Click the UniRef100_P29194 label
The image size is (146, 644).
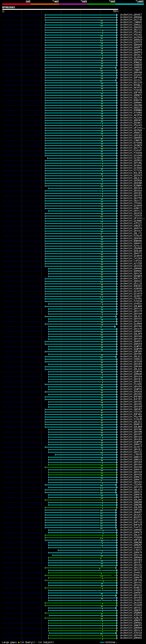click(x=131, y=301)
